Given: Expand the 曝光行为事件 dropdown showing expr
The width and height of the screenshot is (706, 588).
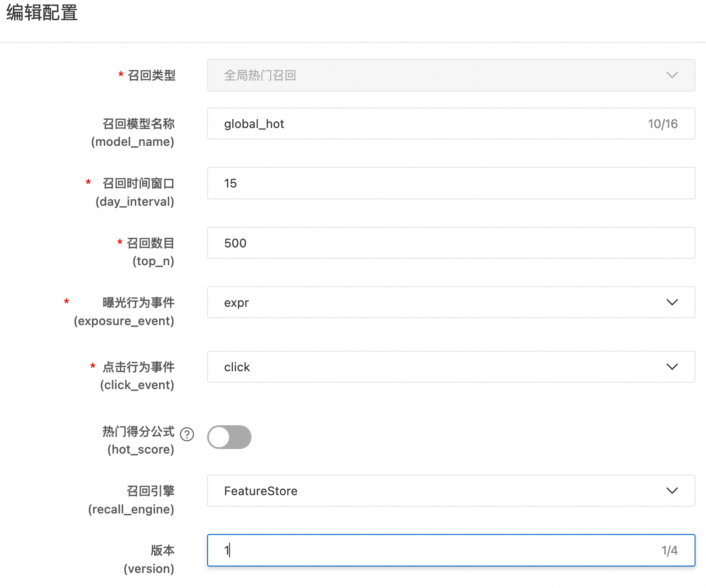Looking at the screenshot, I should [451, 302].
